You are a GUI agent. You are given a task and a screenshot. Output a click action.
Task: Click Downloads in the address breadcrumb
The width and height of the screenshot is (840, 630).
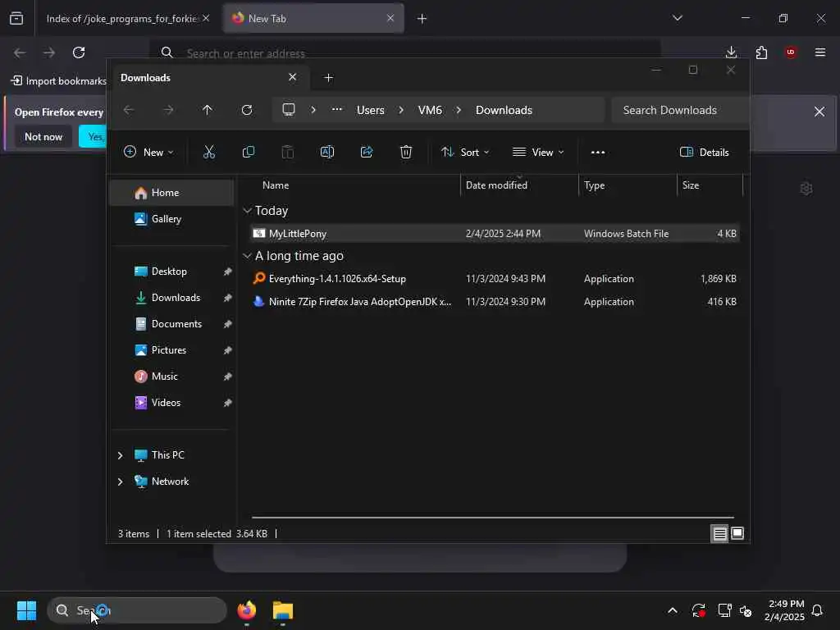(504, 110)
